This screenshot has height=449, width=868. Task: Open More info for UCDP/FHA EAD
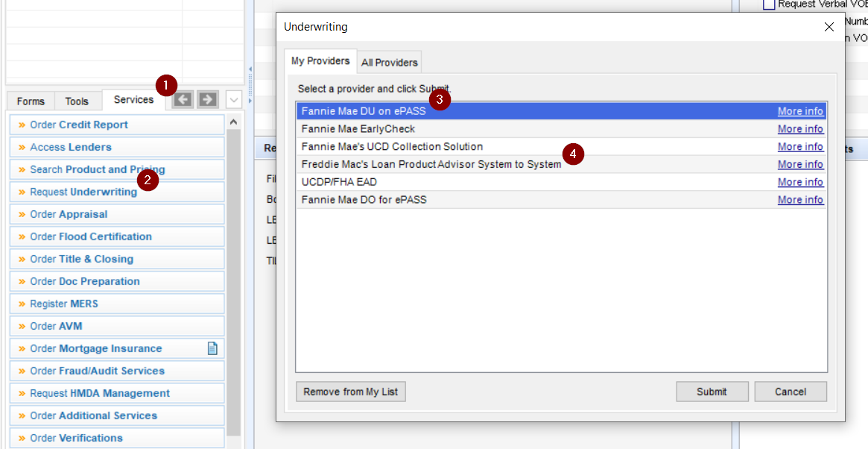point(800,182)
